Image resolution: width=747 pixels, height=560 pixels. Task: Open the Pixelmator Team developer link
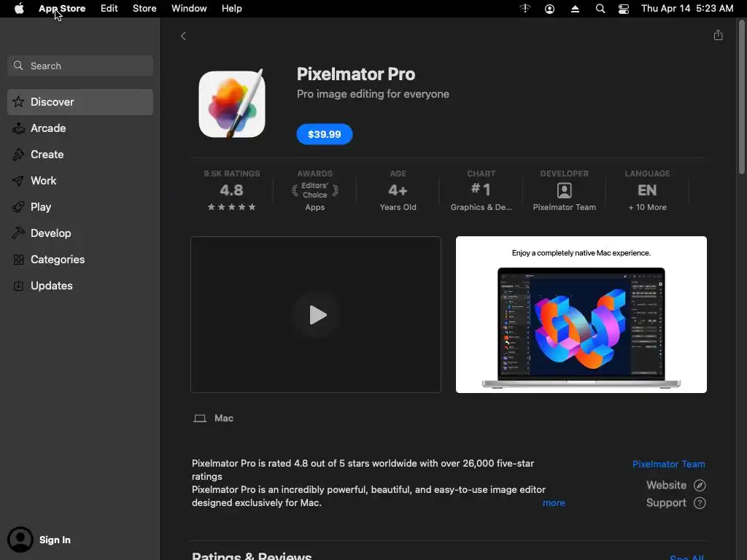click(668, 464)
